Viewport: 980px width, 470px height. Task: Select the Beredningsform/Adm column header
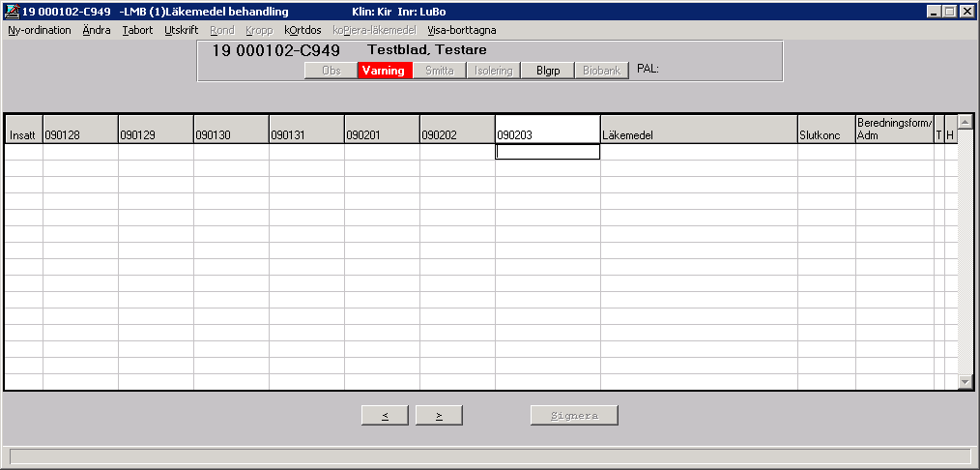pos(895,130)
